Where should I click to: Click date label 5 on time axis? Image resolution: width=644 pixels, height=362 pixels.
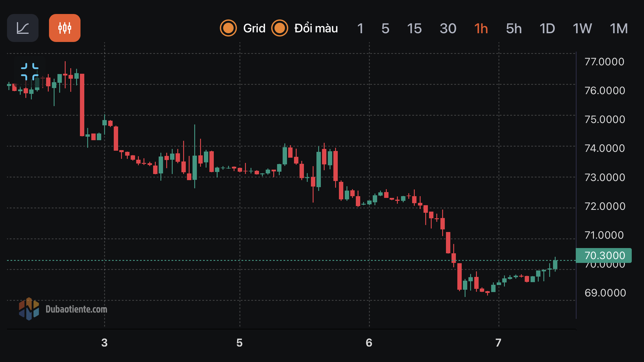coord(239,343)
